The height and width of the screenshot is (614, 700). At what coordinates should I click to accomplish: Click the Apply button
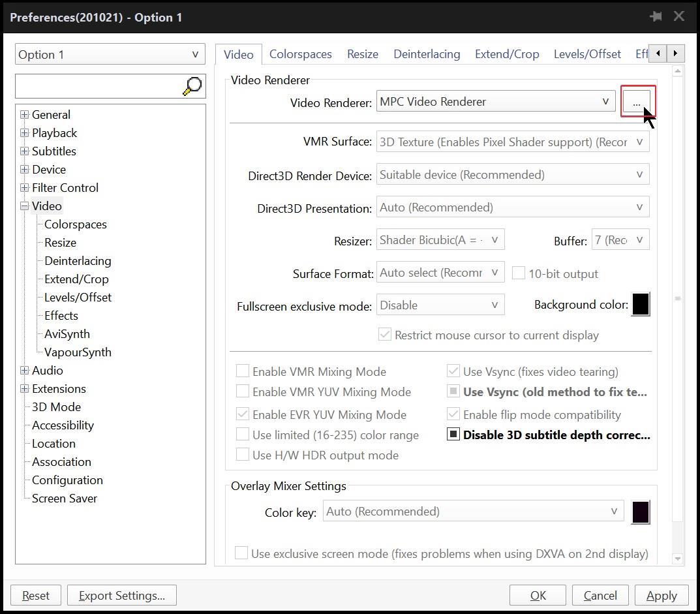662,595
